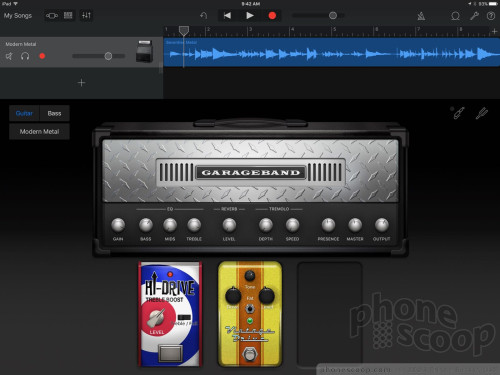Add a new track with plus button
The image size is (500, 375).
(x=81, y=83)
